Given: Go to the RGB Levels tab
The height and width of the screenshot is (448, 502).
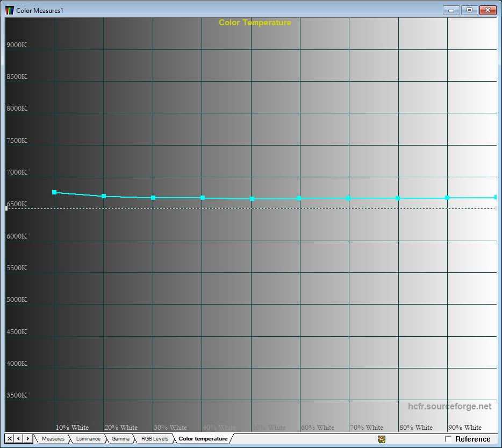Looking at the screenshot, I should tap(154, 439).
